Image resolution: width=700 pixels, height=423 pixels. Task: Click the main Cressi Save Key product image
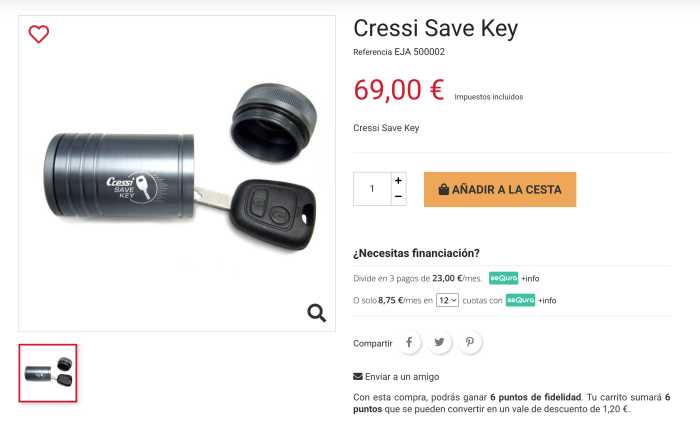coord(177,174)
